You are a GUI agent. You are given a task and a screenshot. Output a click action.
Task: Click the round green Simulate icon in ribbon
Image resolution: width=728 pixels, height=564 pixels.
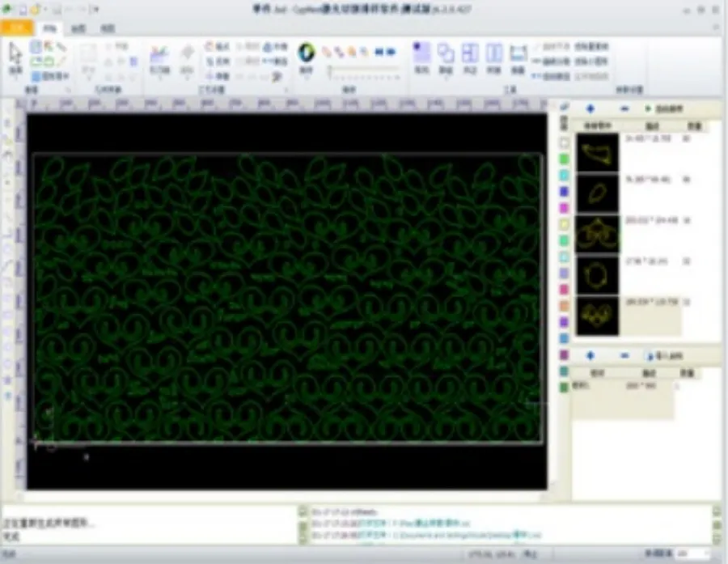pyautogui.click(x=306, y=54)
